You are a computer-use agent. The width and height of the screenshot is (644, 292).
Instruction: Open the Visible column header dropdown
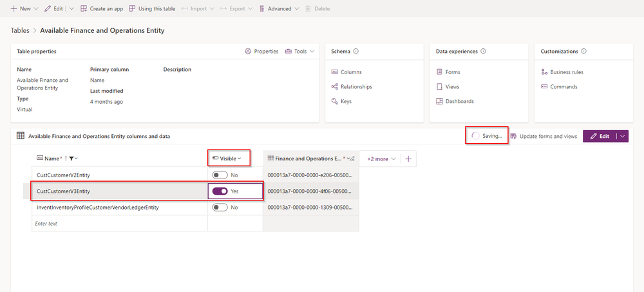coord(226,159)
